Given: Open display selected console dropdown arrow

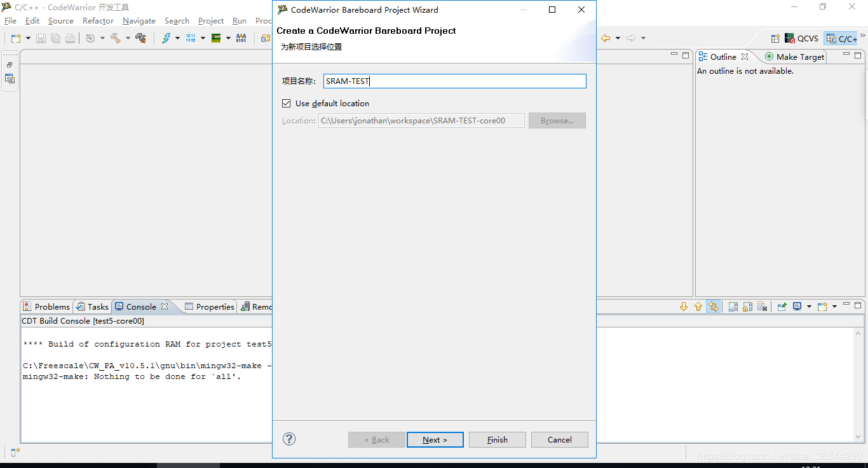Looking at the screenshot, I should click(809, 306).
